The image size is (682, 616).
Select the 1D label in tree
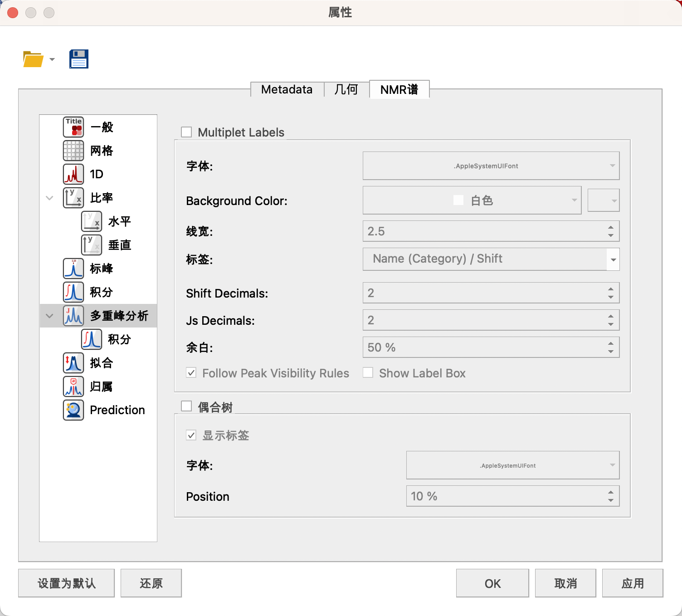pos(97,174)
